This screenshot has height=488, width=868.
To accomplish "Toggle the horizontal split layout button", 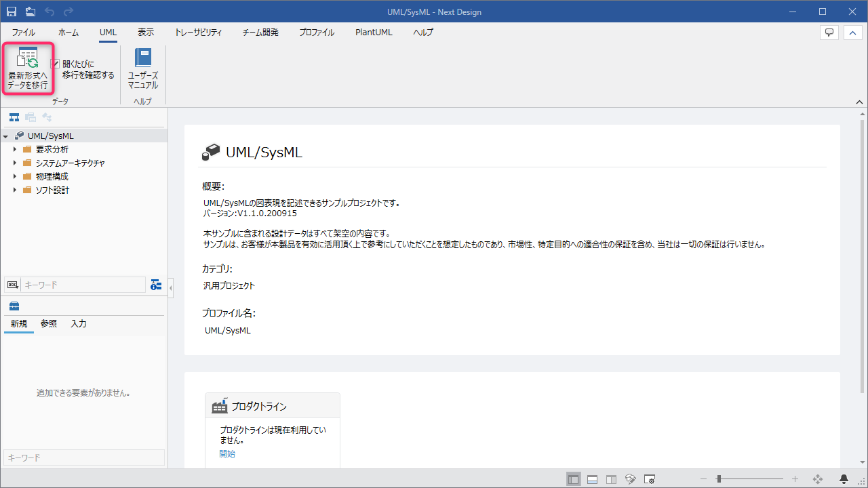I will click(x=593, y=479).
